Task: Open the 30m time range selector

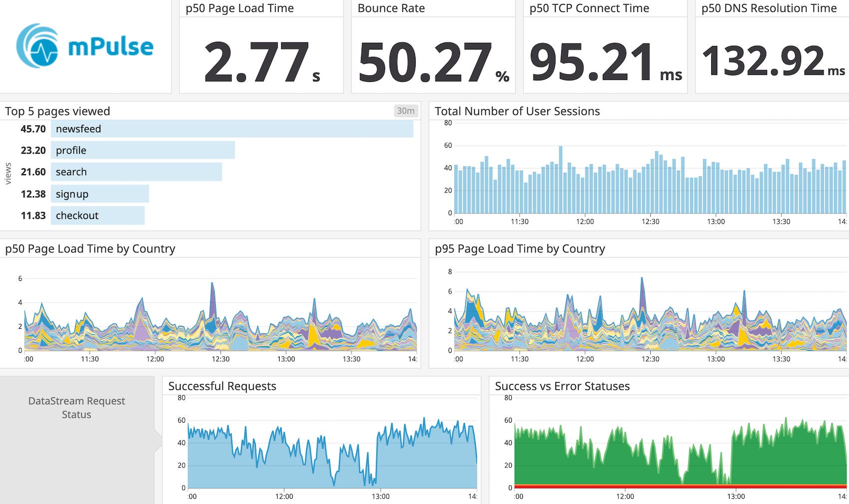Action: point(405,111)
